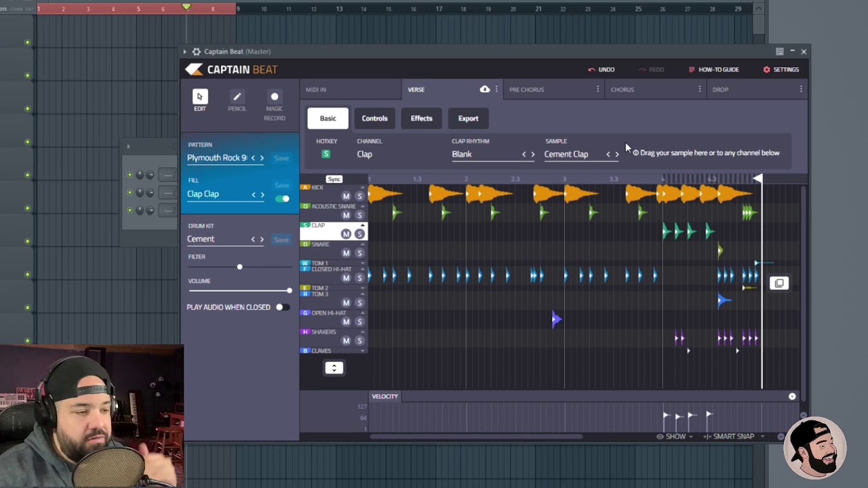Mute the Clap channel
Viewport: 868px width, 488px height.
[346, 234]
